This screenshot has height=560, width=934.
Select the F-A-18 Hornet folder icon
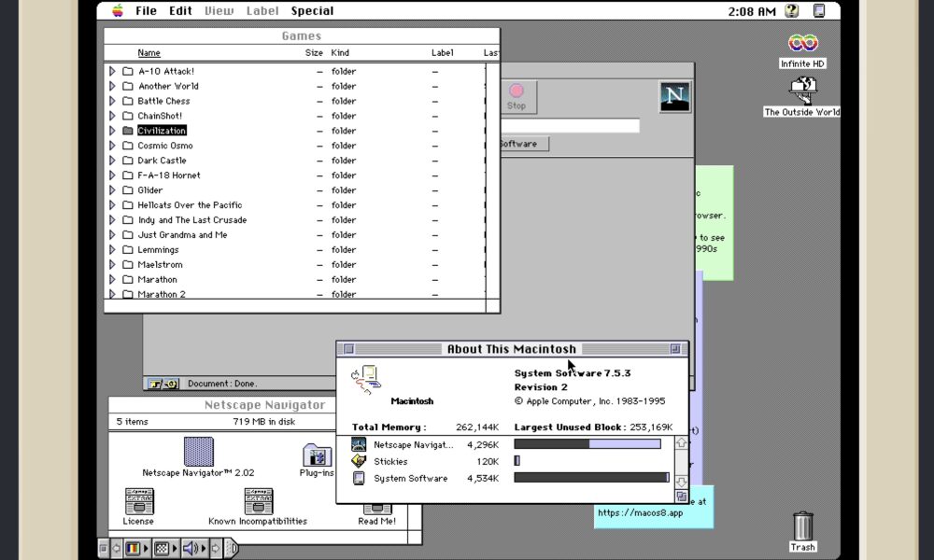(x=127, y=175)
